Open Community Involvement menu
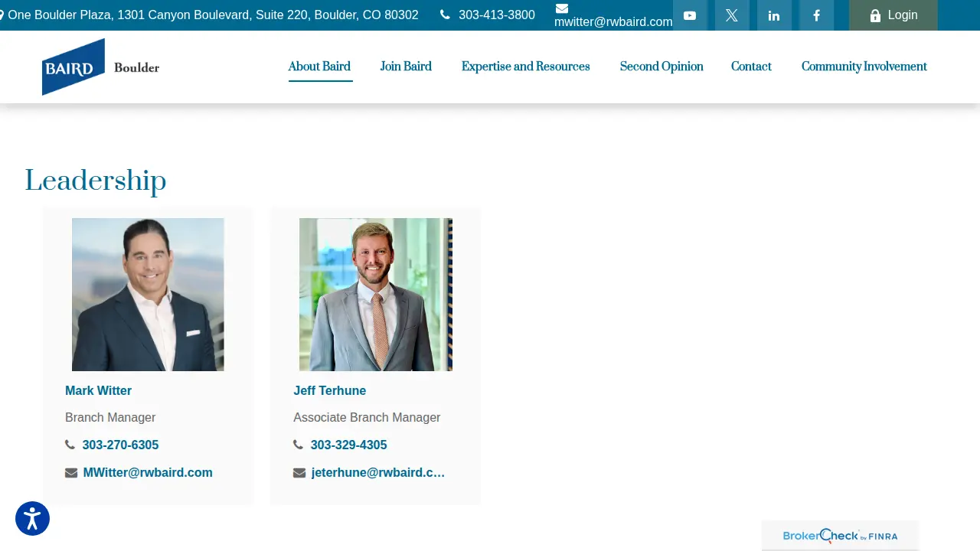This screenshot has width=980, height=551. click(864, 67)
